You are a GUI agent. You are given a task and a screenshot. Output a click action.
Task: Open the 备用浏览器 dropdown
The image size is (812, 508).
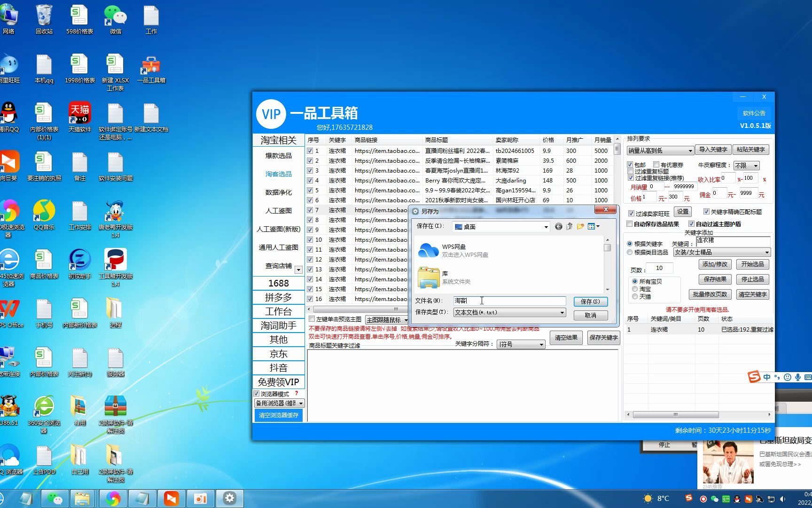pyautogui.click(x=279, y=404)
